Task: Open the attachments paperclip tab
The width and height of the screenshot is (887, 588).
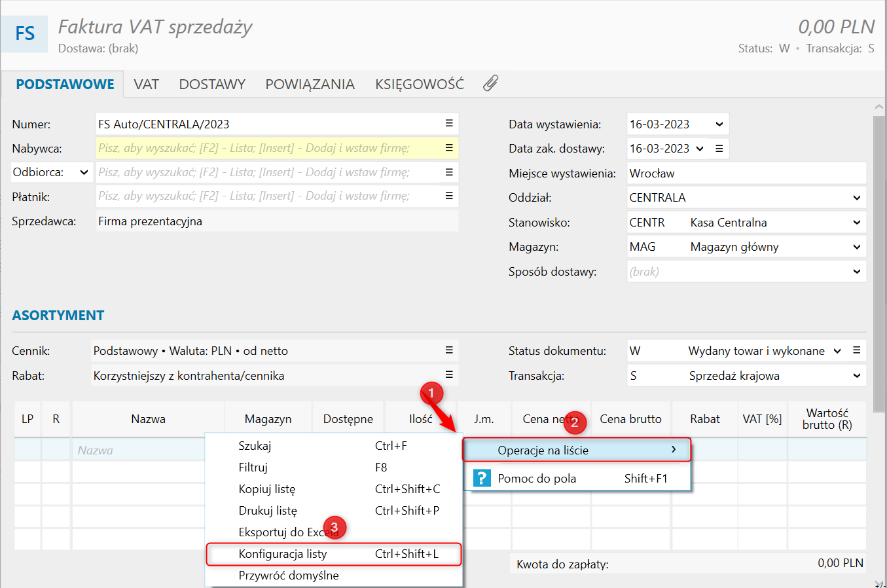Action: tap(490, 83)
